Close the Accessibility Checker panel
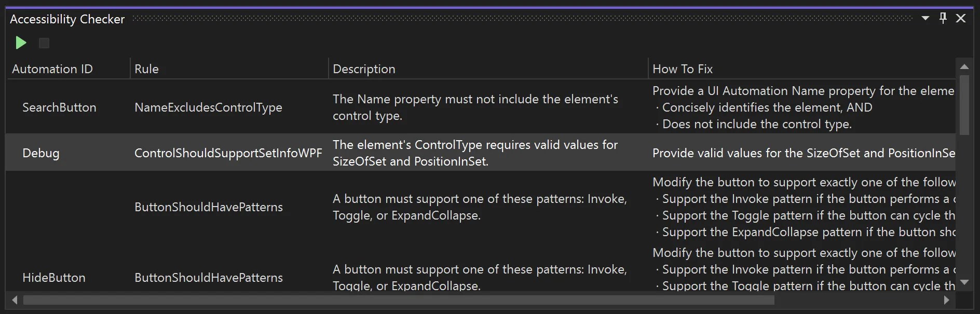The image size is (980, 314). coord(961,18)
